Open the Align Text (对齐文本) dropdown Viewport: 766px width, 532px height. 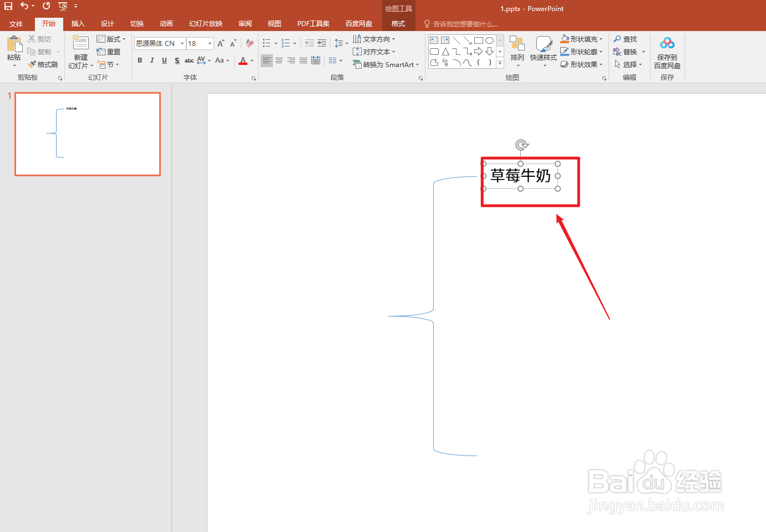tap(374, 52)
